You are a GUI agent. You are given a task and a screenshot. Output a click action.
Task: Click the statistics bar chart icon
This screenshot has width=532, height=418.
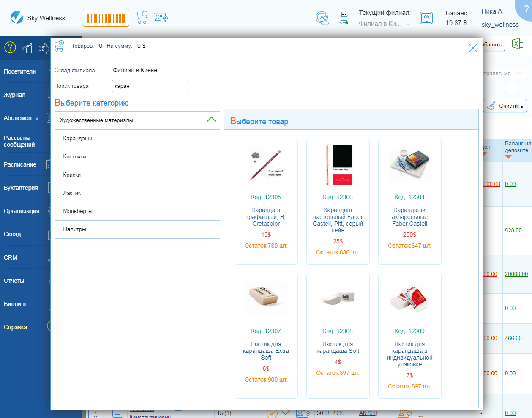[x=27, y=48]
